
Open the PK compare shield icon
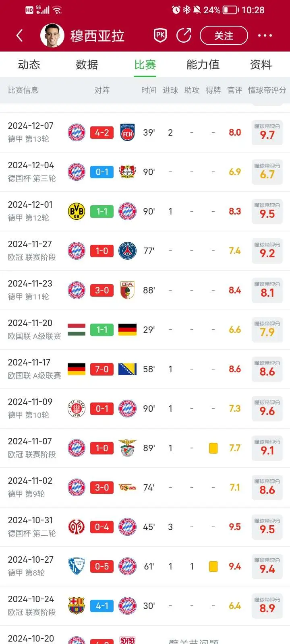pos(160,35)
